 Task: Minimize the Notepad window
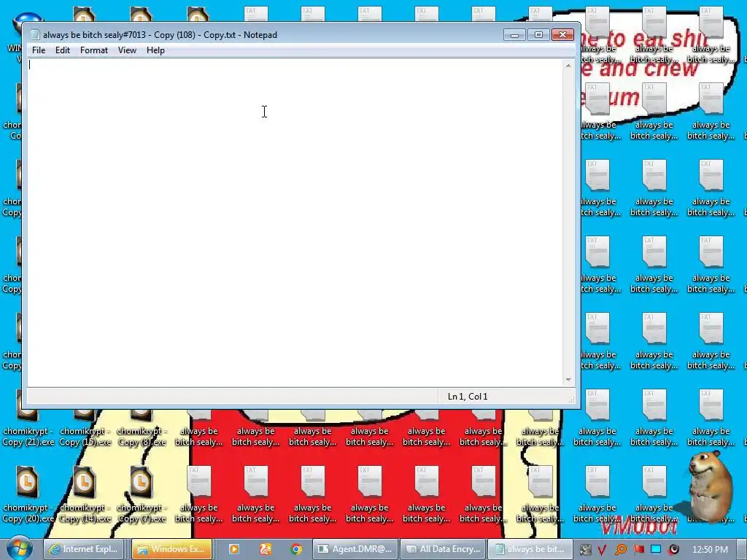point(514,35)
